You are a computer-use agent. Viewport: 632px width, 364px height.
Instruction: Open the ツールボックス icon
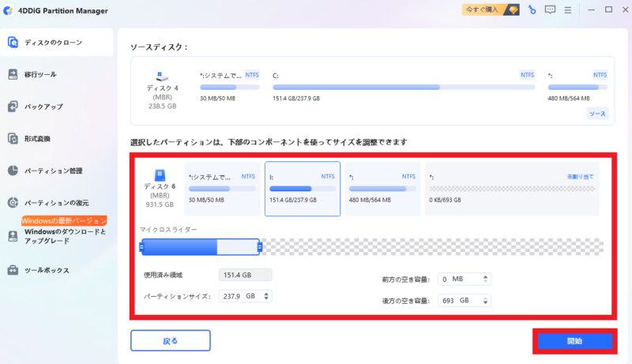13,270
